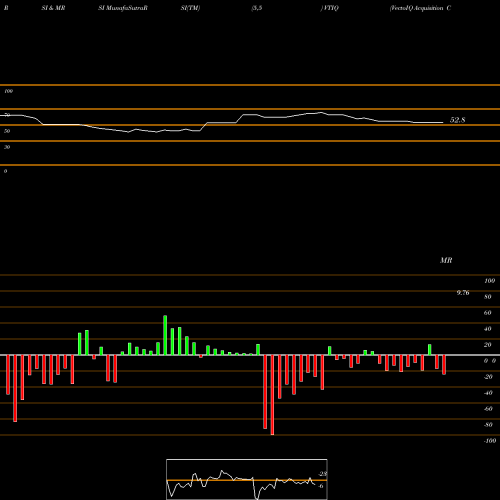Click the 'SI MunafaSutraR' header text
Screen dimensions: 500x500
pyautogui.click(x=123, y=8)
